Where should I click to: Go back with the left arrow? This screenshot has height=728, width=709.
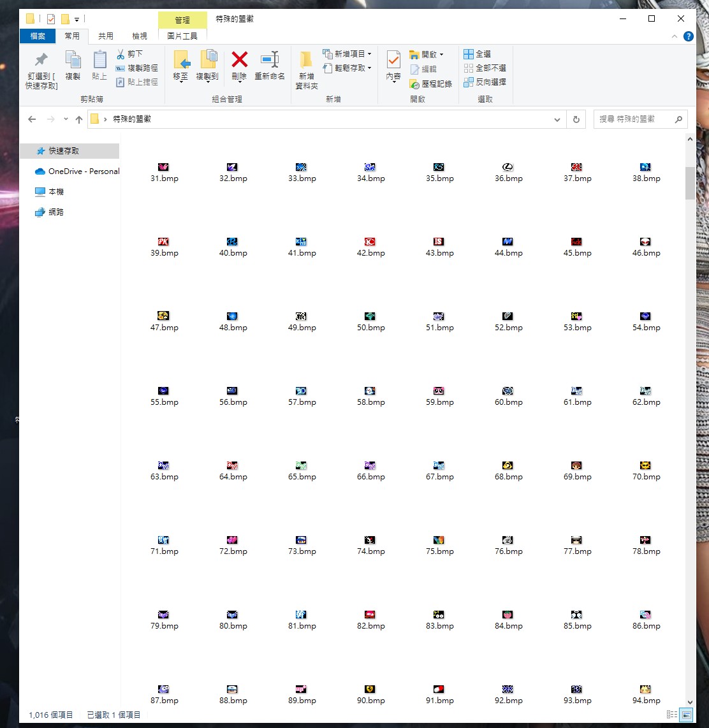32,119
